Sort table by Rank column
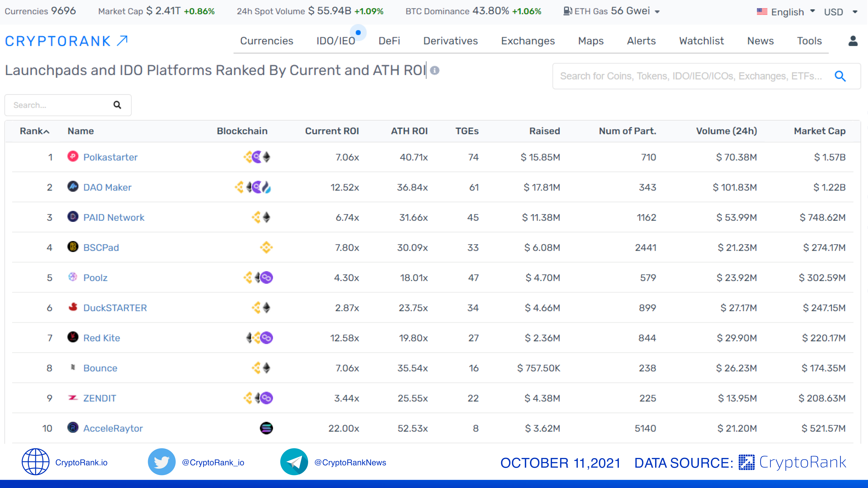This screenshot has height=488, width=868. [x=34, y=131]
